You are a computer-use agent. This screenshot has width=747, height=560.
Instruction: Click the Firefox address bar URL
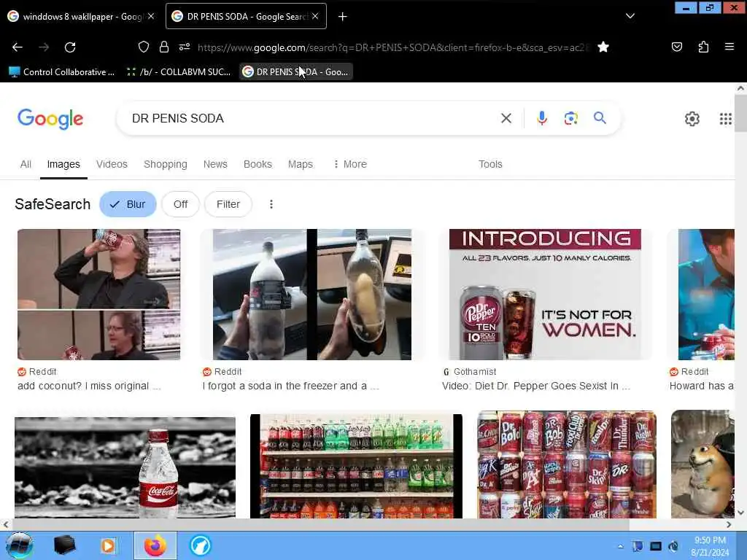click(x=393, y=47)
